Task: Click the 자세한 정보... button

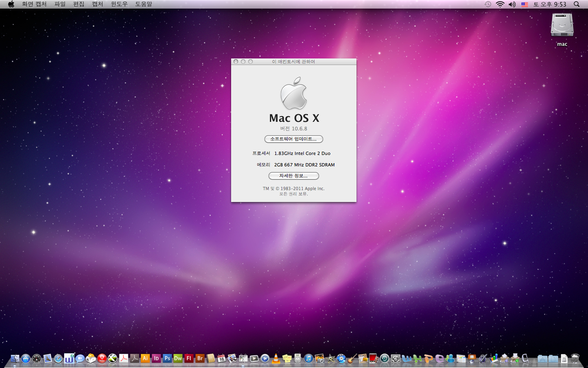Action: coord(294,176)
